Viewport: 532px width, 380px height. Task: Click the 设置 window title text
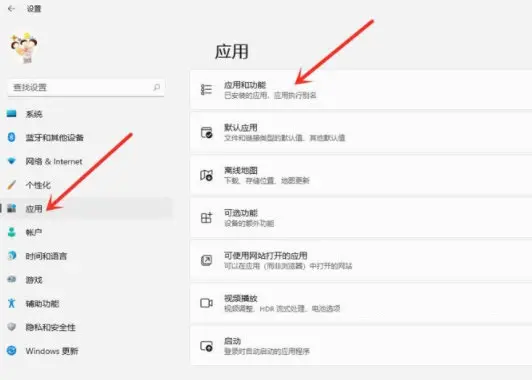coord(34,9)
